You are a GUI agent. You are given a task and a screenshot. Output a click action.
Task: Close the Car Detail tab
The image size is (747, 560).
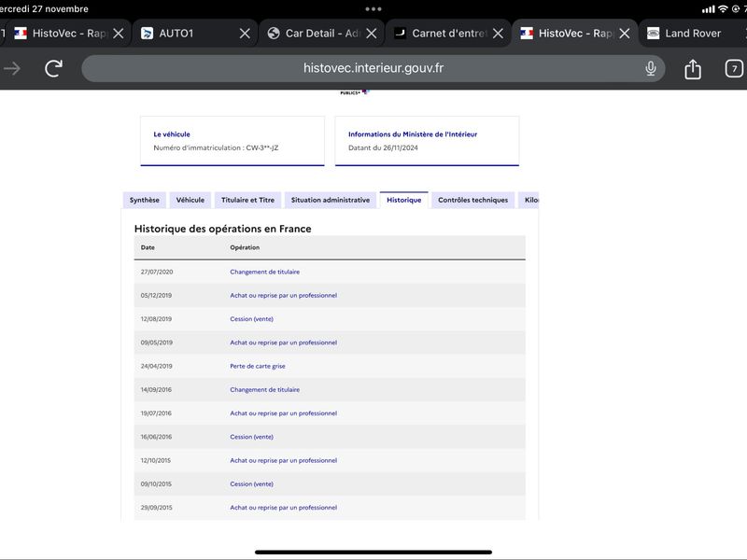click(x=371, y=34)
